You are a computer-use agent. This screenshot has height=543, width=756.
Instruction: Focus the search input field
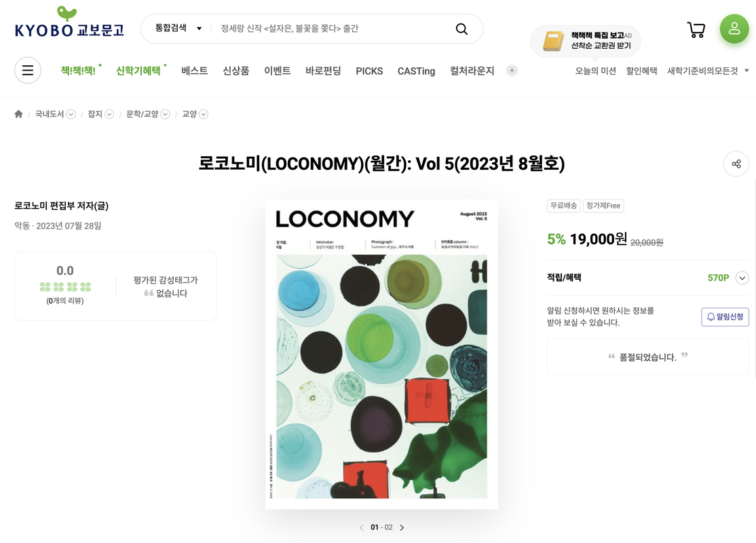333,29
